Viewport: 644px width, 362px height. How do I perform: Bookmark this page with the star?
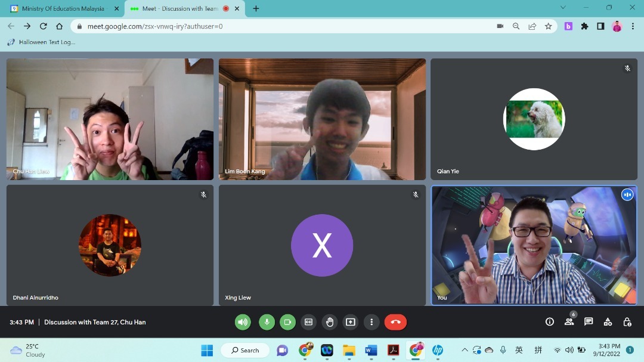[549, 26]
